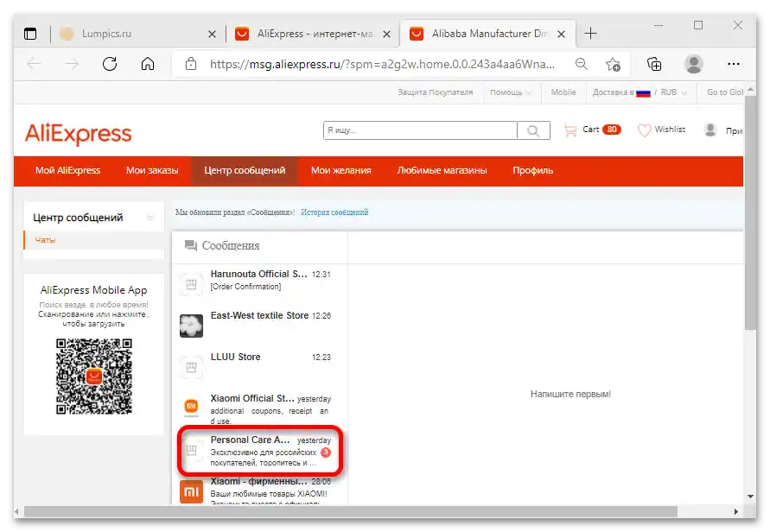Click the Сообщения chat bubble icon
The image size is (770, 532).
[190, 245]
